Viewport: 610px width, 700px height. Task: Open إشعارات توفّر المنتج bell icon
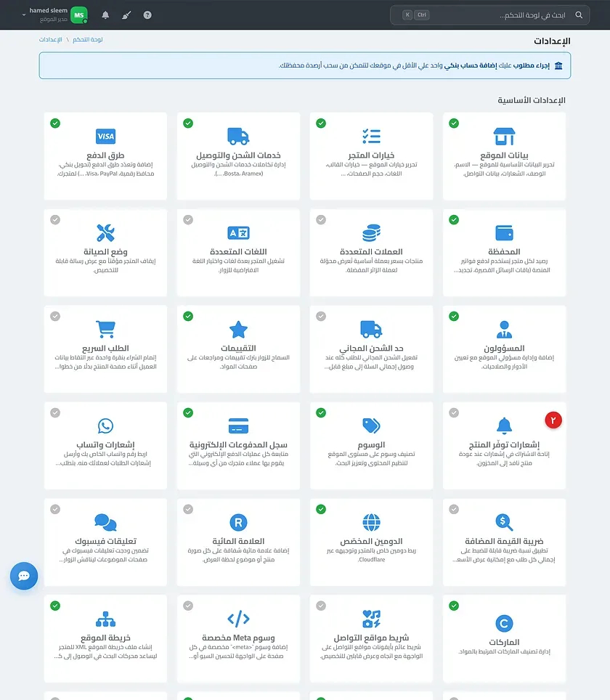click(x=504, y=426)
